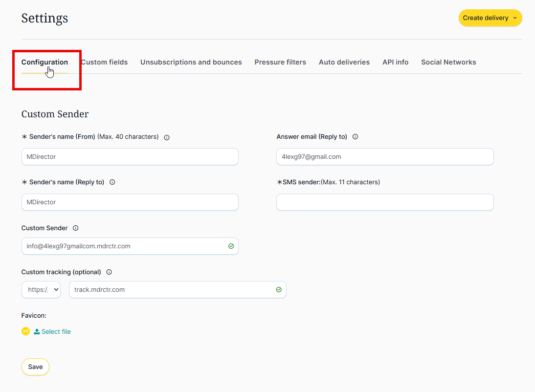Click green checkmark in Custom Sender field
Screen dimensions: 535x392
(231, 246)
